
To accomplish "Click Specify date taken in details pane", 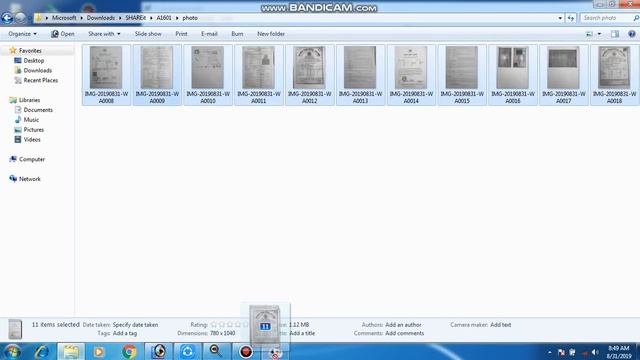I will [135, 325].
